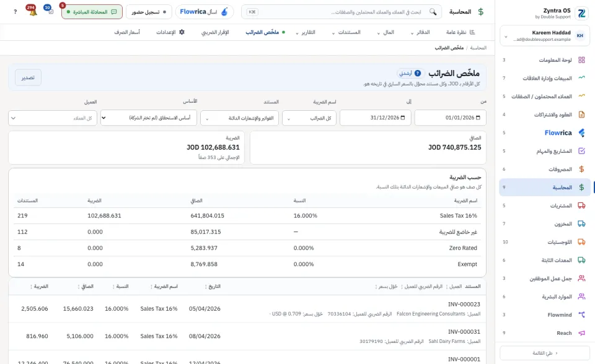Click the تصدير (Export) button
The width and height of the screenshot is (595, 364).
28,77
